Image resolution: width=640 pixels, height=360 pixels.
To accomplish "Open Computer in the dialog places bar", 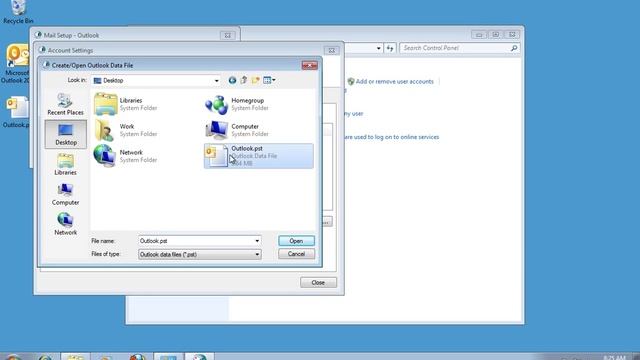I will click(x=65, y=194).
